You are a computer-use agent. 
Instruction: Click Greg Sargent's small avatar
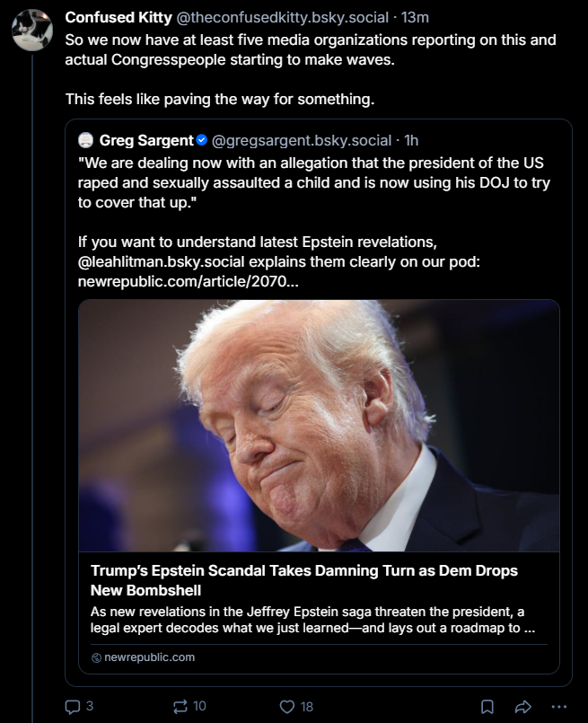pos(85,140)
